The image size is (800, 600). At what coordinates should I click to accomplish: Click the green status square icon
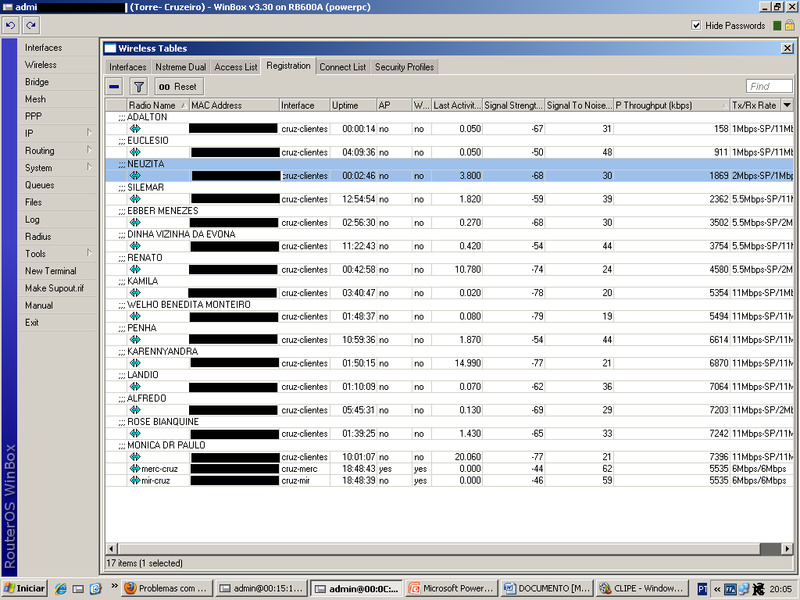pos(777,26)
